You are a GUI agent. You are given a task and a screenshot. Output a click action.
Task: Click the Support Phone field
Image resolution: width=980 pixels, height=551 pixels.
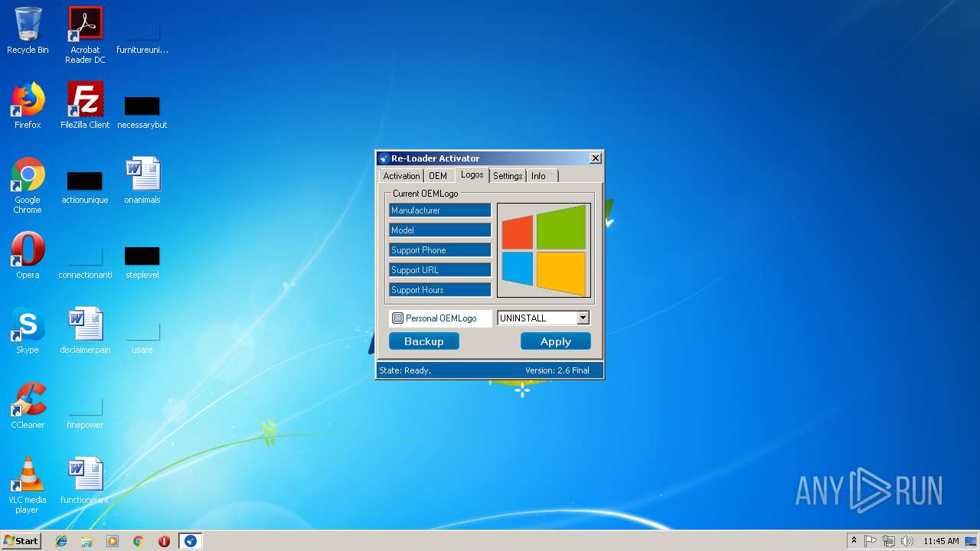point(440,250)
